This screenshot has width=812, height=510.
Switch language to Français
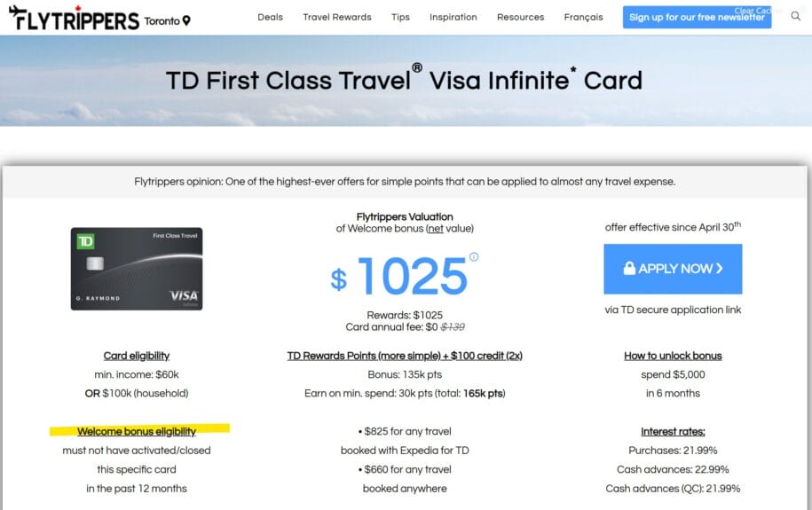coord(584,17)
